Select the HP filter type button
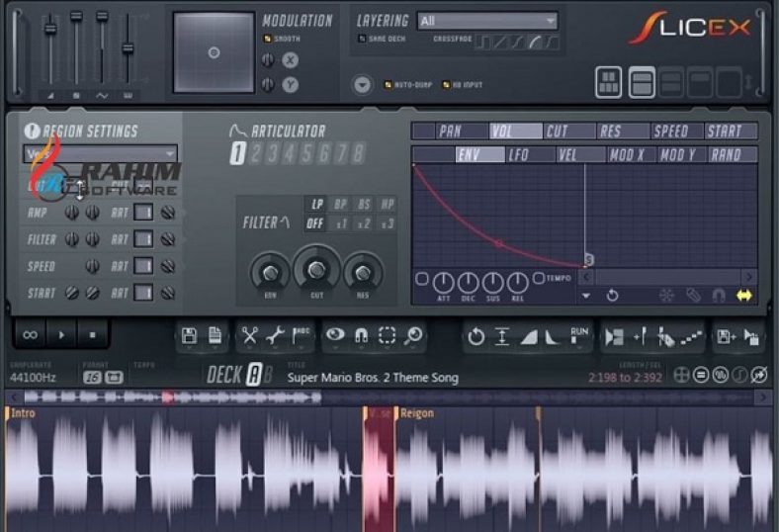The width and height of the screenshot is (779, 532). pyautogui.click(x=388, y=204)
